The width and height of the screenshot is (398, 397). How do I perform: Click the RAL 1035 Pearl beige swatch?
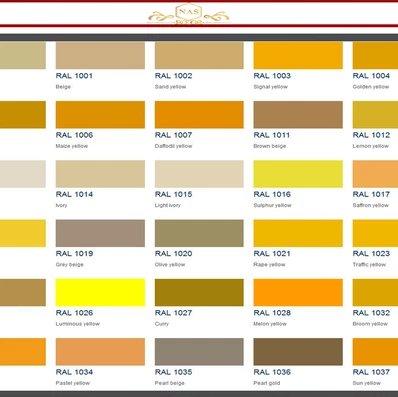(199, 352)
